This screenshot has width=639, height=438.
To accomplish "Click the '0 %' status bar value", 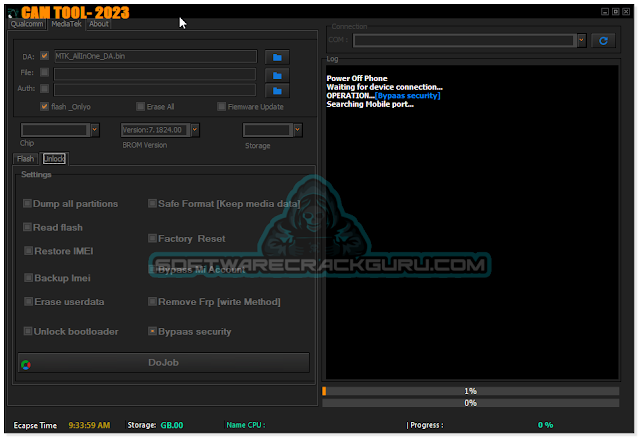I will pos(545,425).
